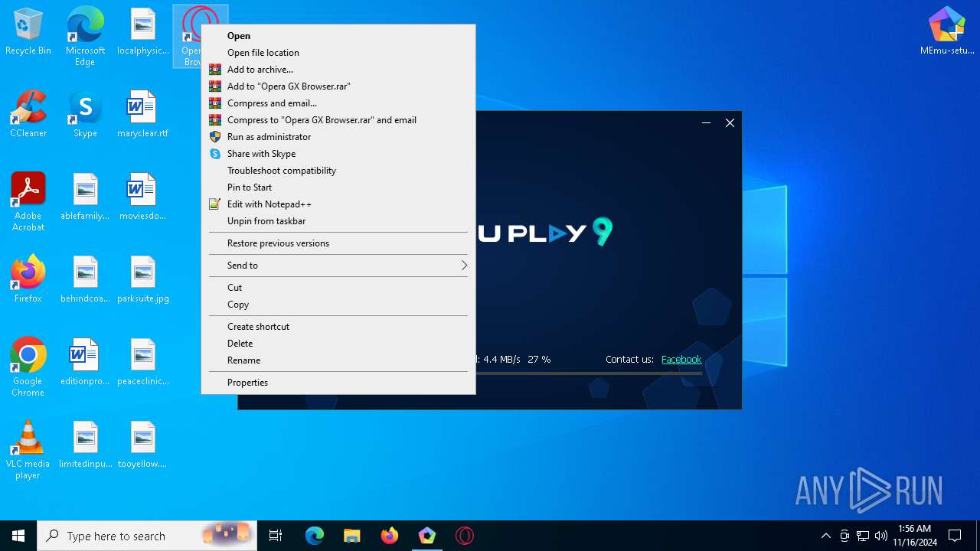Select Add to "Opera GX Browser.rar"
The image size is (980, 551).
coord(338,86)
